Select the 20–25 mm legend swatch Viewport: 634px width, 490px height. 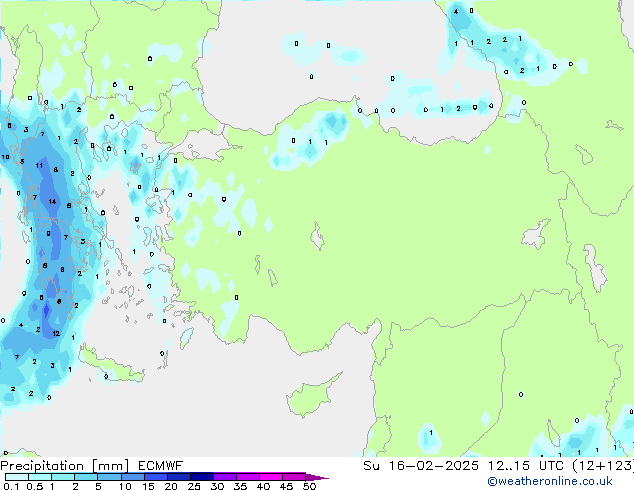coord(178,477)
